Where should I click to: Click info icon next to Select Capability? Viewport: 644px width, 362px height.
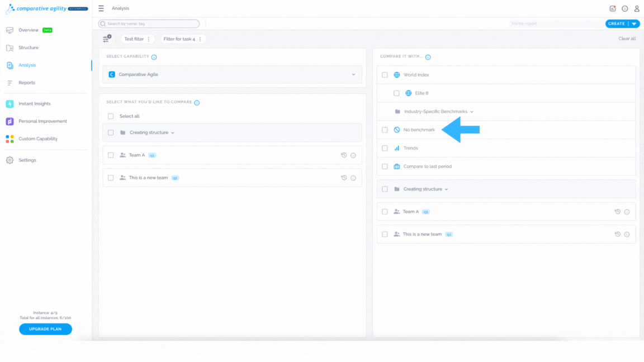pos(154,57)
